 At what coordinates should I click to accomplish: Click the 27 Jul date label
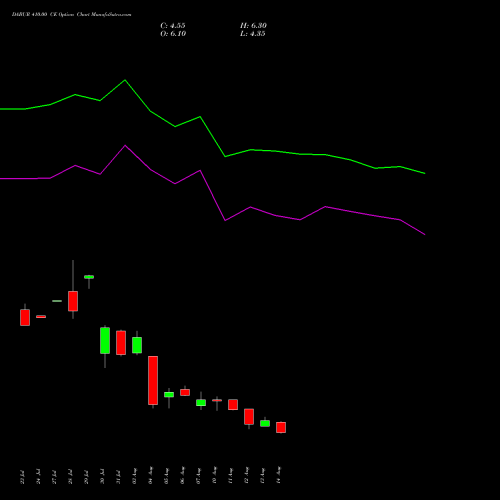click(54, 477)
